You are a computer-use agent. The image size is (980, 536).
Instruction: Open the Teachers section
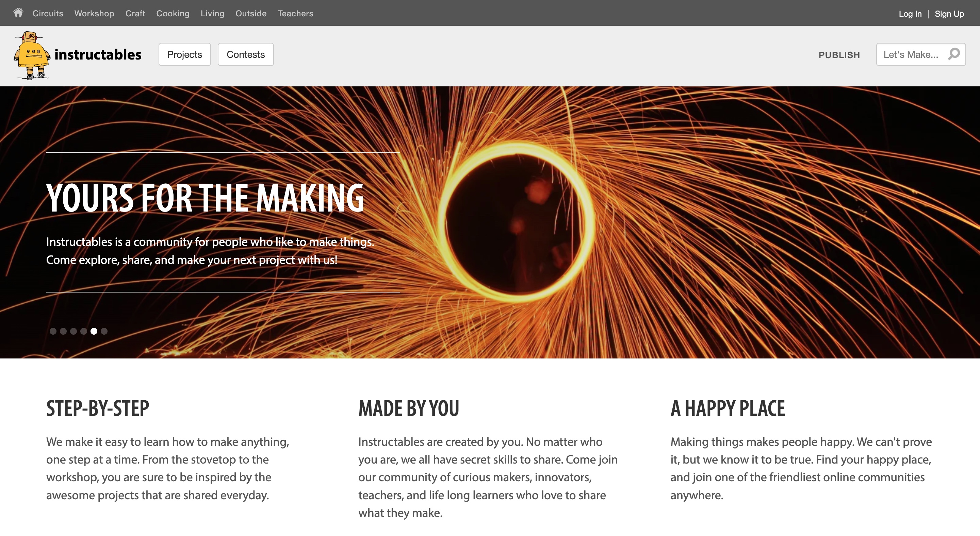295,13
